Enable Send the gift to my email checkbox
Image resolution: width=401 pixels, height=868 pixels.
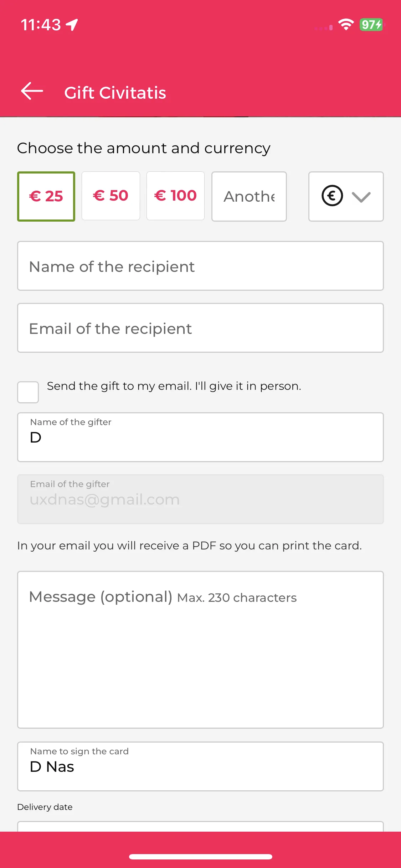(x=28, y=392)
